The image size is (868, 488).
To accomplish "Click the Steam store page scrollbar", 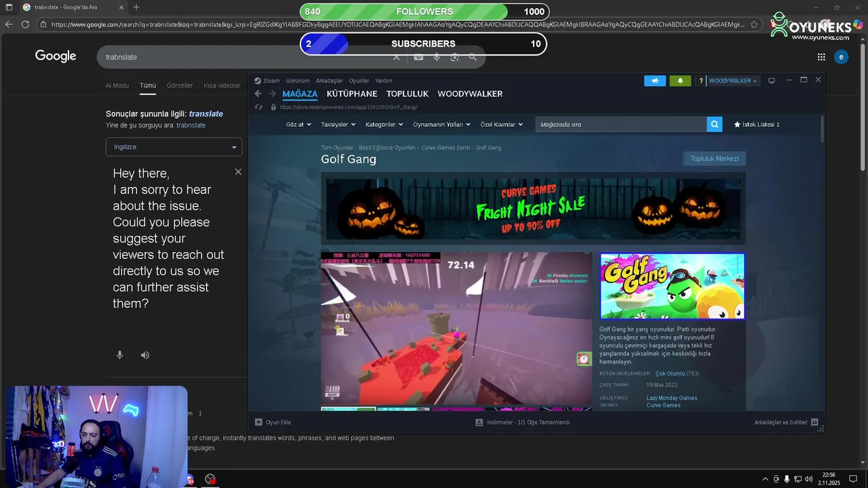I will (x=823, y=130).
